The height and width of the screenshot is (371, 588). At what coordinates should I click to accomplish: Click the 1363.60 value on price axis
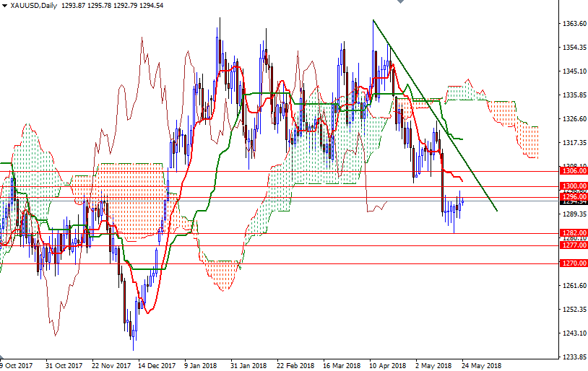[x=574, y=24]
